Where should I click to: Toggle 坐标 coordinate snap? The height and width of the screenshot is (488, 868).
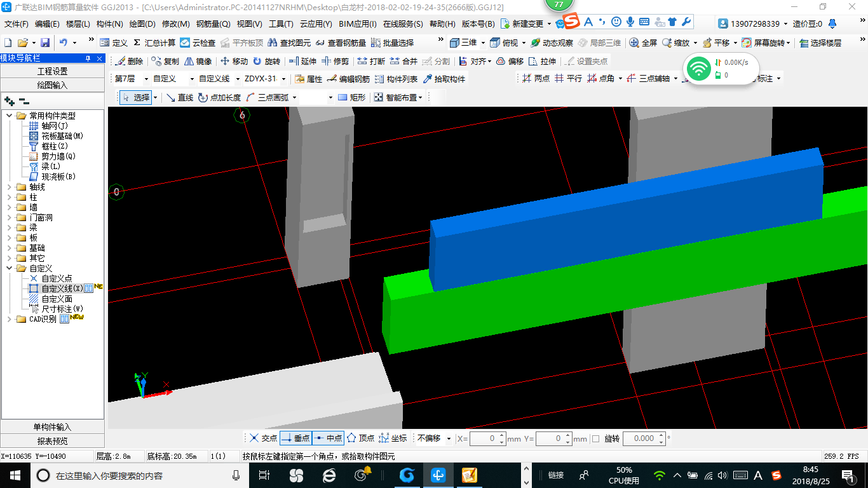pyautogui.click(x=393, y=438)
